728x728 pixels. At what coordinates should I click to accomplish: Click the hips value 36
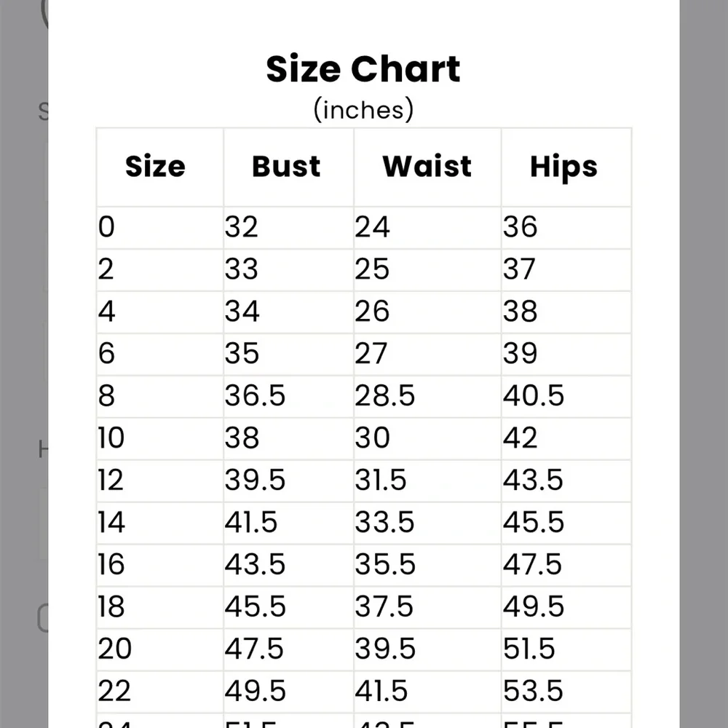click(520, 227)
